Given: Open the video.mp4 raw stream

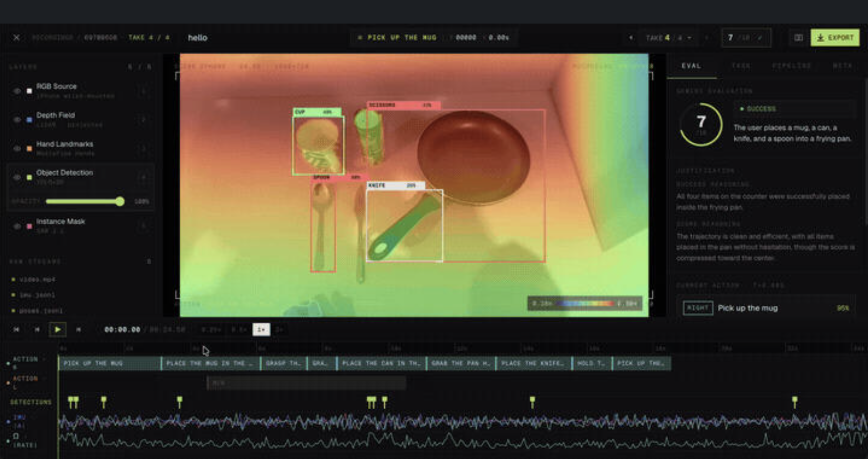Looking at the screenshot, I should click(37, 279).
